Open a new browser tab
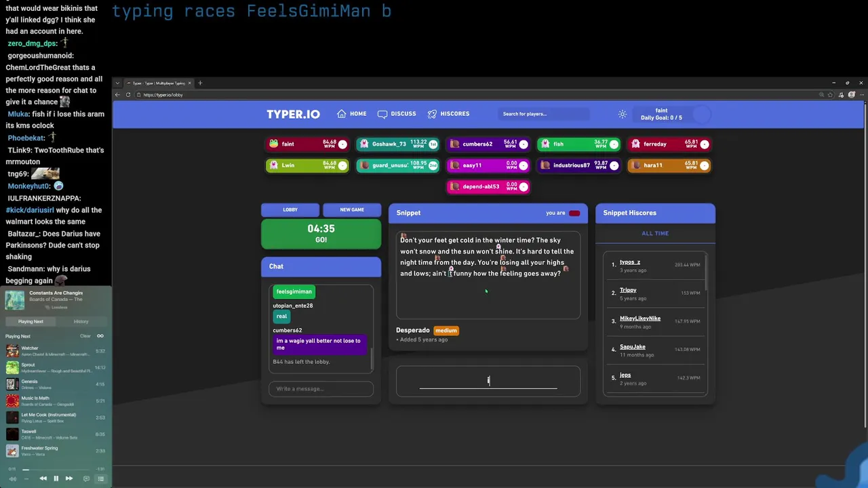The width and height of the screenshot is (868, 488). [200, 83]
